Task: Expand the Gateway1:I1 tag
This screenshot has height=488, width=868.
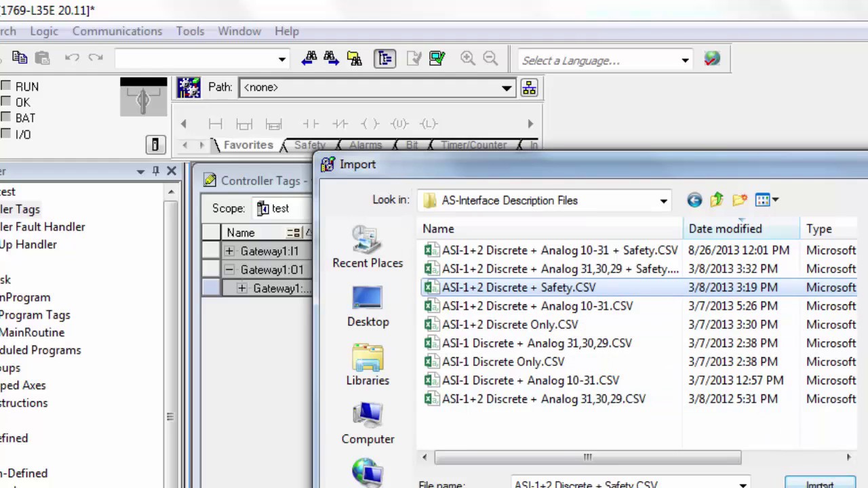Action: [x=229, y=251]
